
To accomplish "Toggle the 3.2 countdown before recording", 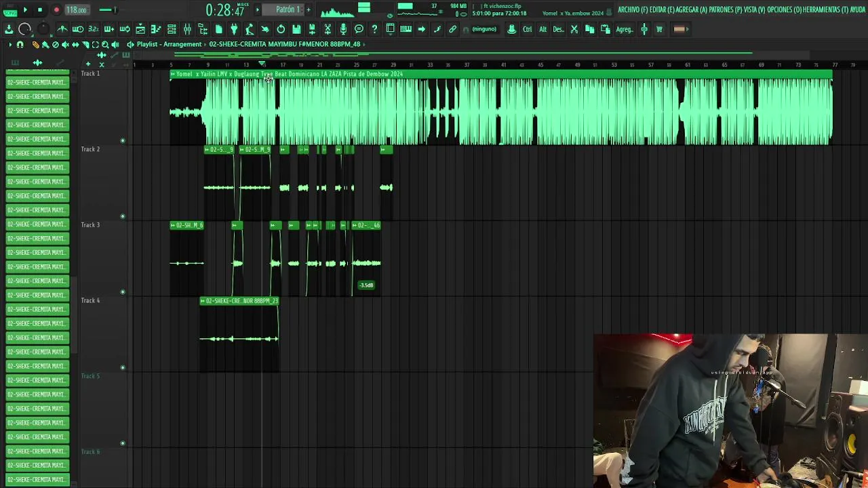I will coord(93,29).
